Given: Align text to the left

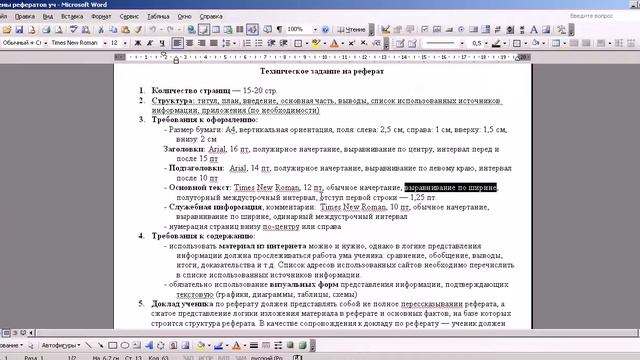Looking at the screenshot, I should [x=177, y=43].
